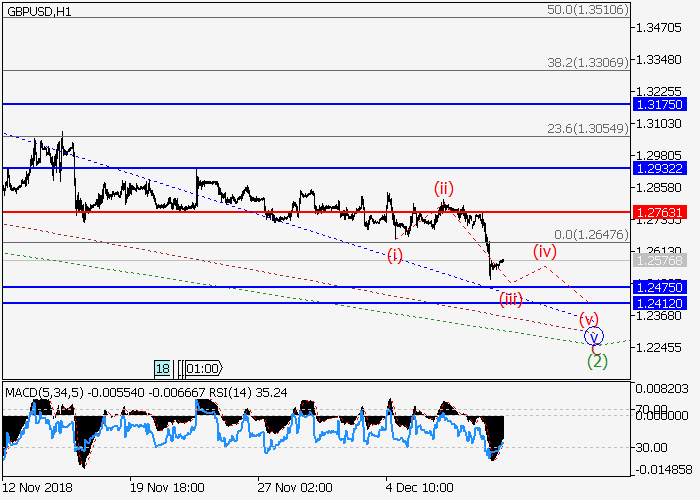Select the red (v) wave label
Viewport: 700px width, 500px height.
pos(589,319)
